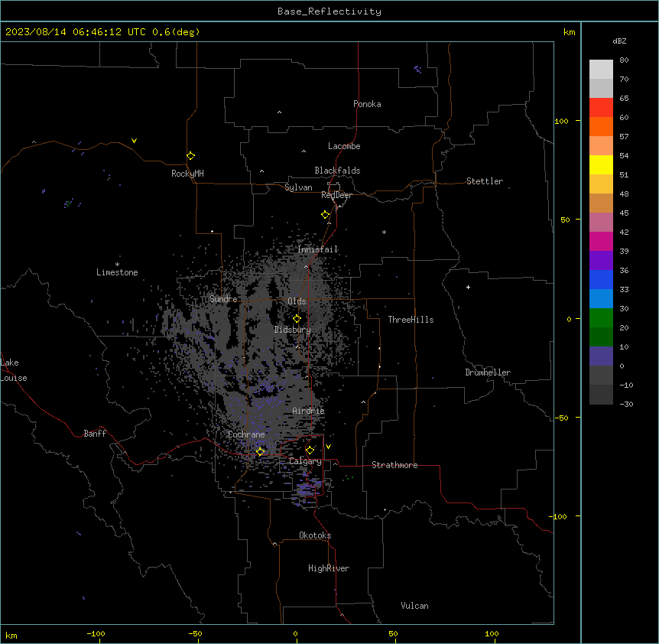659x644 pixels.
Task: Pick the red 60-65 dBZ swatch
Action: coord(601,108)
